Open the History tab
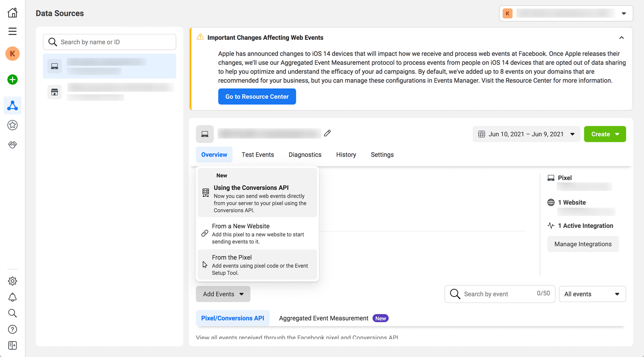Viewport: 644px width, 357px height. coord(346,154)
